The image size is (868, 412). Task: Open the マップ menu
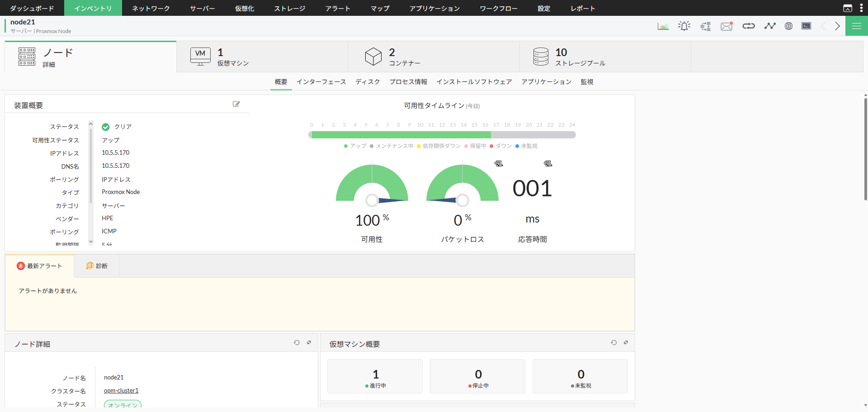(x=380, y=8)
